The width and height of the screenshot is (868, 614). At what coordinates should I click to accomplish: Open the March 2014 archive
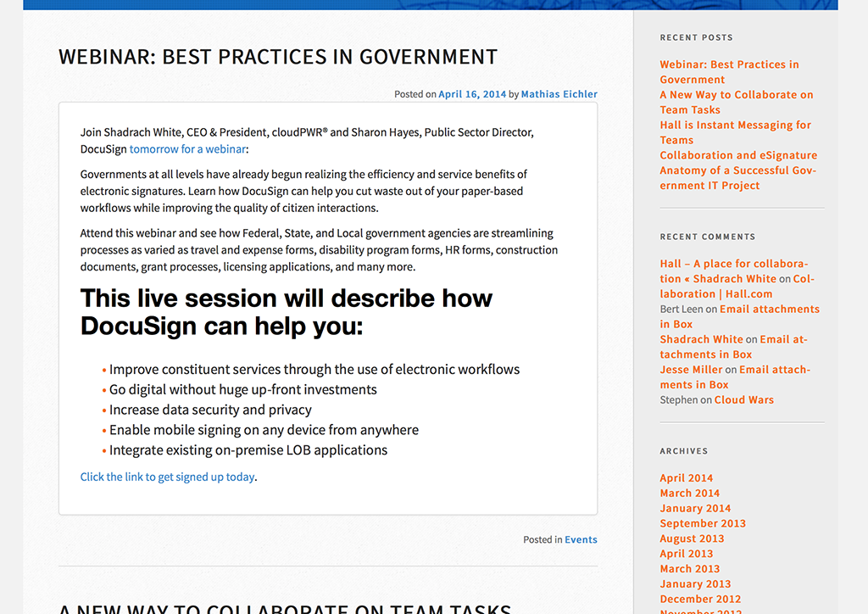[x=690, y=493]
